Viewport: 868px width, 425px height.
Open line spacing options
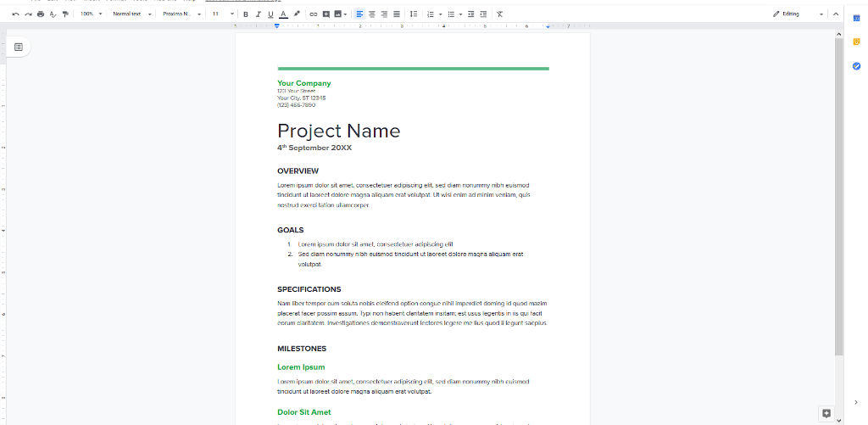413,14
